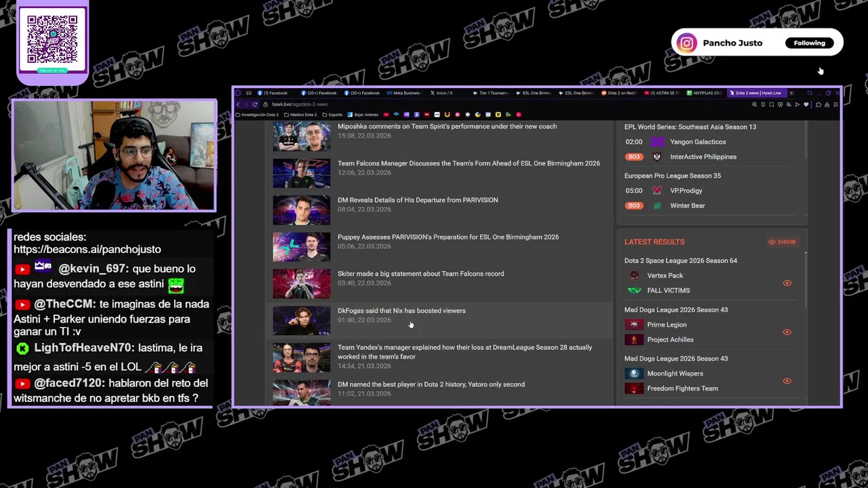Click the profile account icon in the browser toolbar
This screenshot has width=868, height=488.
coord(827,104)
